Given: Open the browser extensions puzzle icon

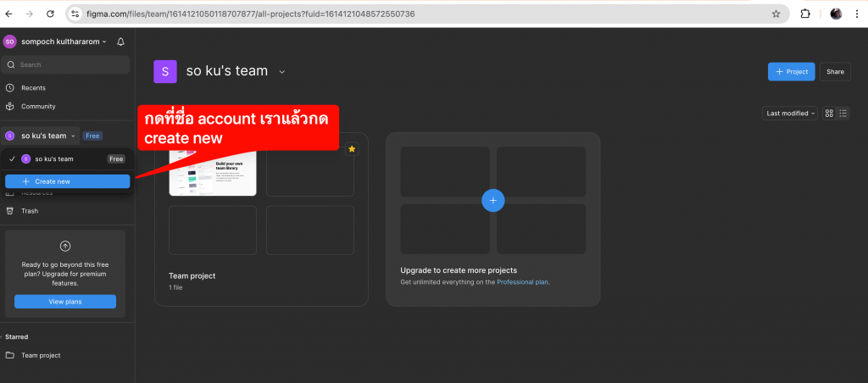Looking at the screenshot, I should pos(805,14).
